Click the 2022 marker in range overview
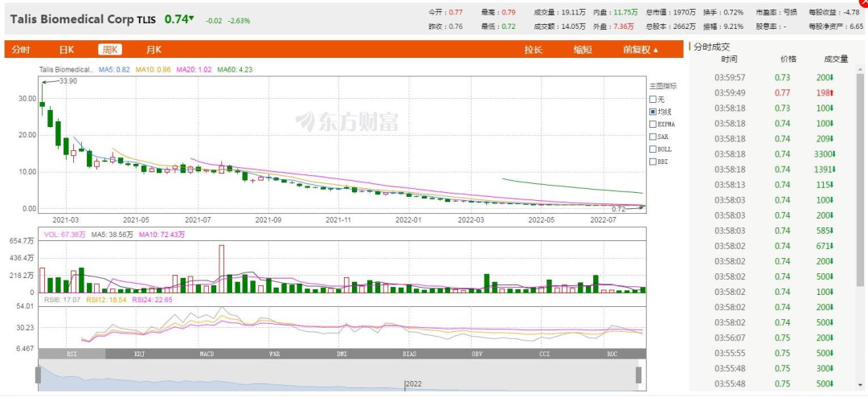 point(414,384)
